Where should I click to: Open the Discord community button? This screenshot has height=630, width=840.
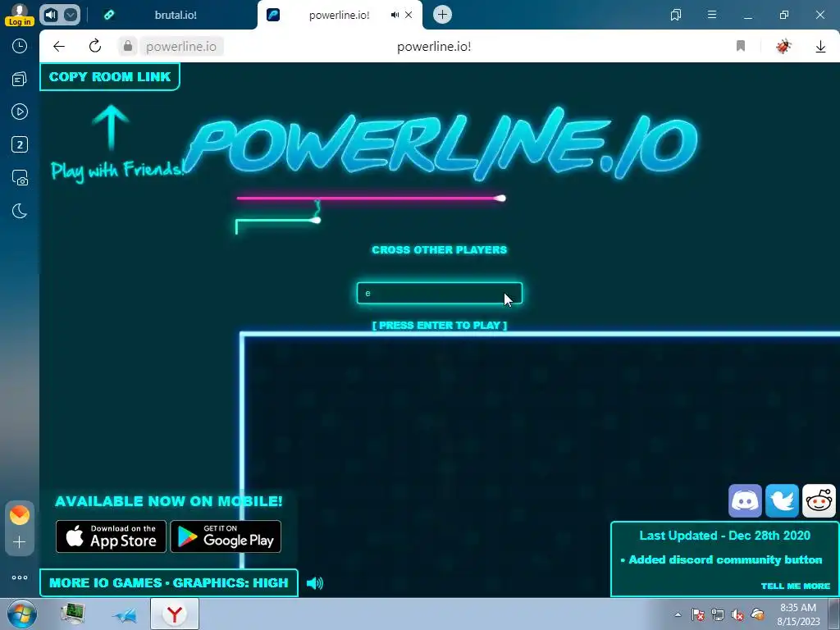point(745,501)
